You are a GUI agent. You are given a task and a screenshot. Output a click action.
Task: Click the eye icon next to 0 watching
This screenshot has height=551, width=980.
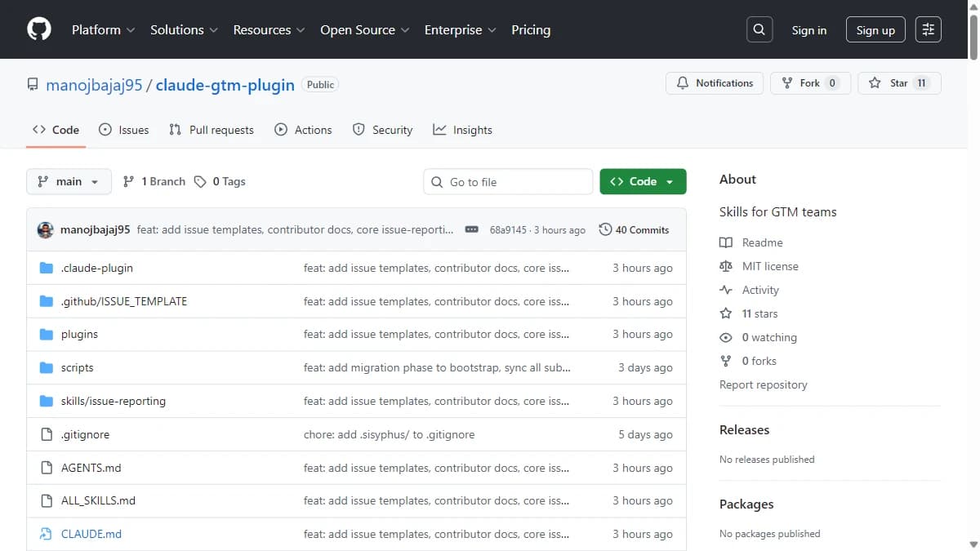tap(726, 337)
